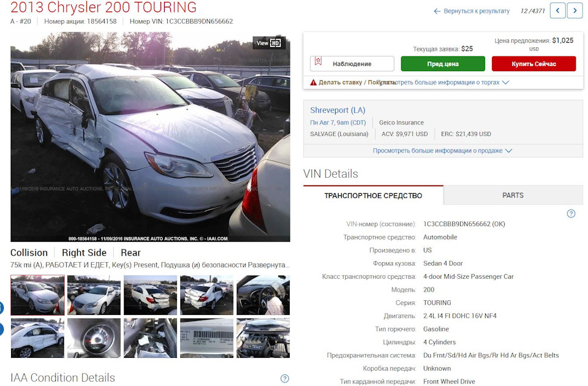
Task: Click the auction date Пн Авг 7, 9am link
Action: click(338, 123)
